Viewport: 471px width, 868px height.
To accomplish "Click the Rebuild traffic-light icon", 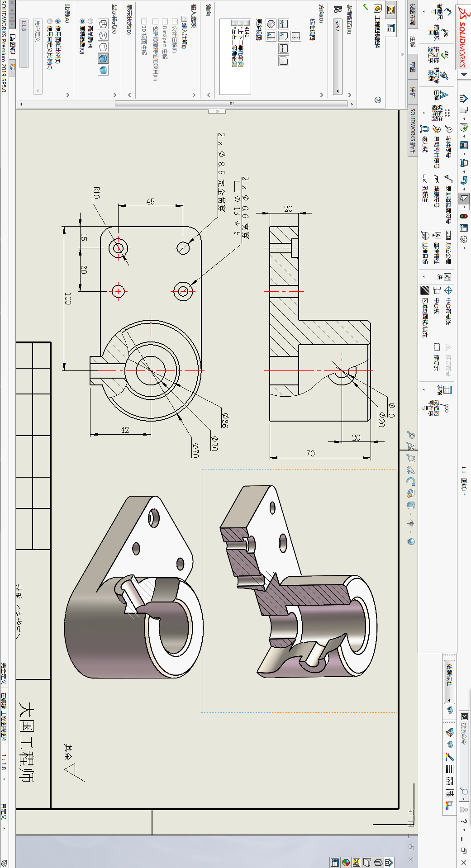I will coord(464,216).
